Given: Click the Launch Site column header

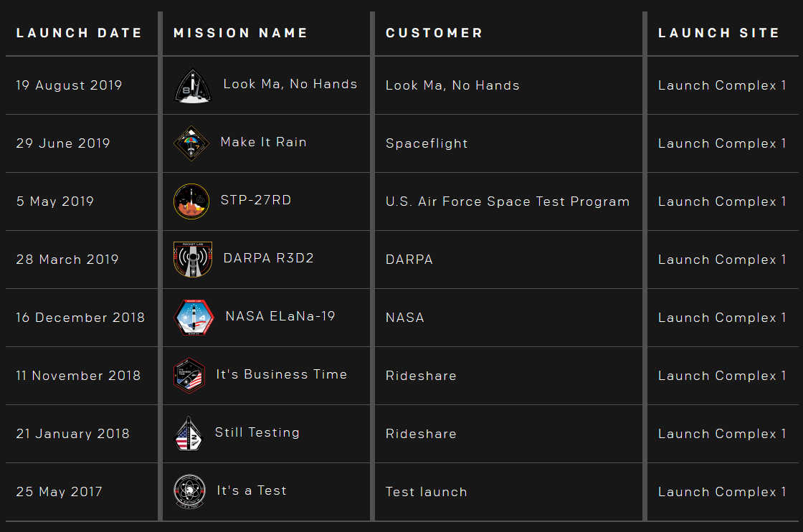Looking at the screenshot, I should pos(718,33).
